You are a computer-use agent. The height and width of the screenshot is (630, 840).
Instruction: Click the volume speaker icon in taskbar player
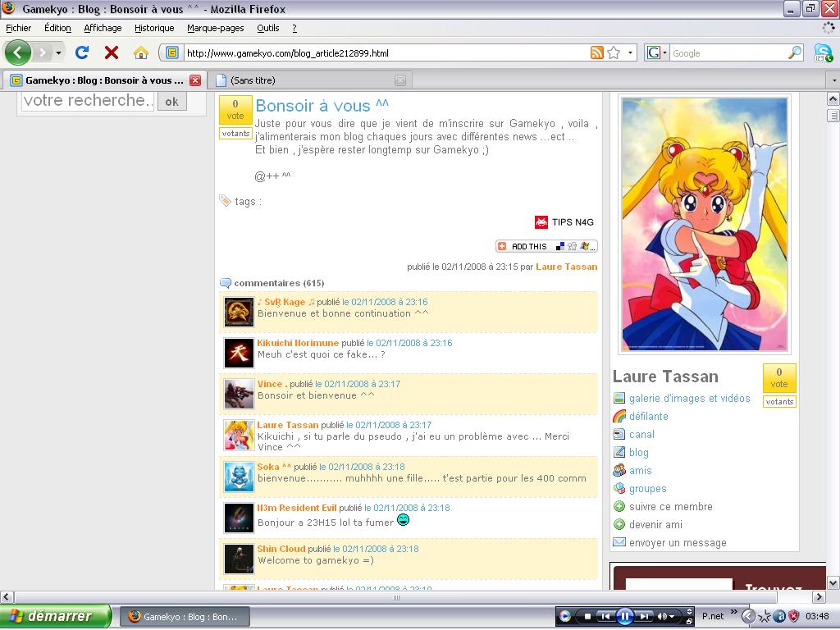point(663,617)
